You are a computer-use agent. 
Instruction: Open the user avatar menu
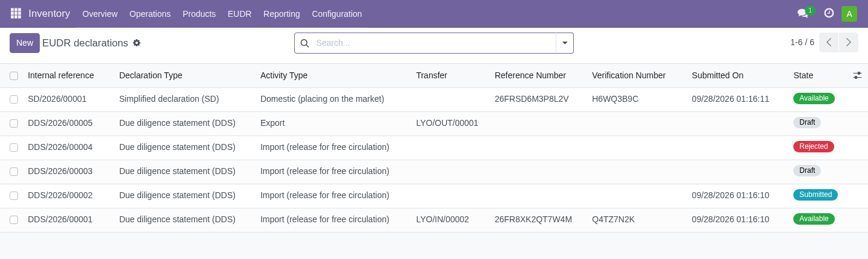click(x=849, y=14)
